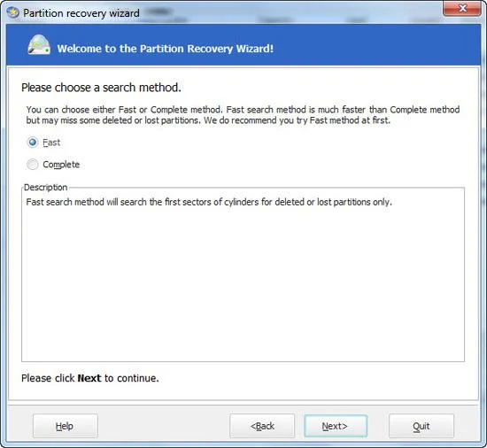
Task: Click the bold Next word in the prompt
Action: pyautogui.click(x=89, y=378)
